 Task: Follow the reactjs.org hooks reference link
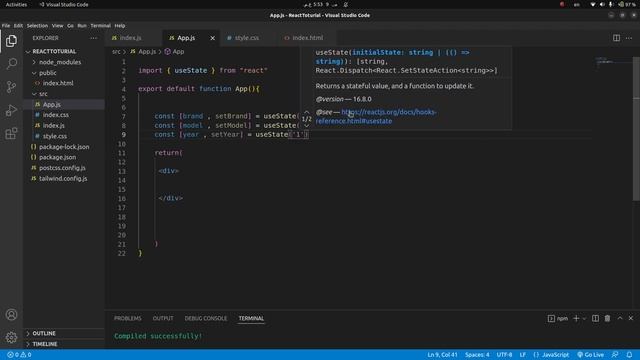tap(376, 116)
